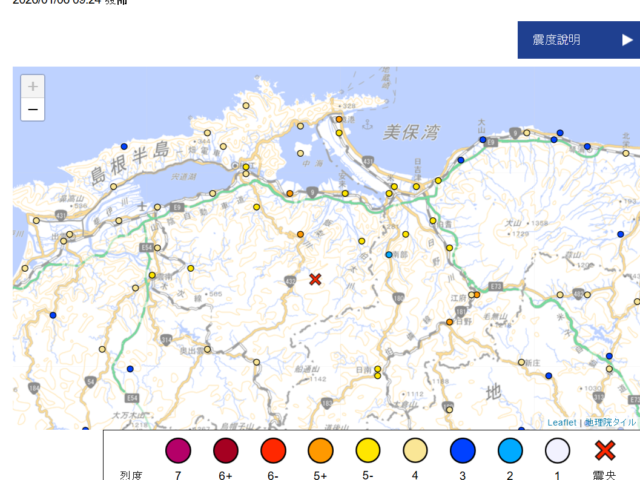640x480 pixels.
Task: Open the Leaflet attribution link
Action: pyautogui.click(x=561, y=423)
